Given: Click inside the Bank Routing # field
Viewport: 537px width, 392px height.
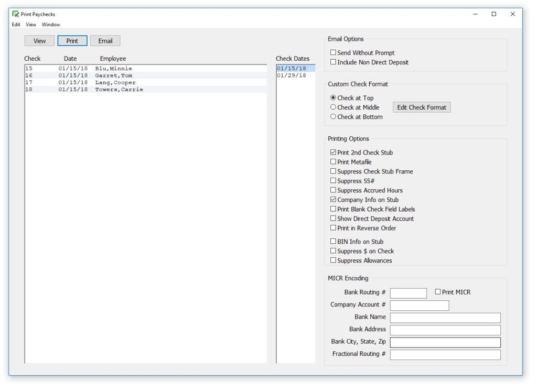Looking at the screenshot, I should pyautogui.click(x=408, y=292).
